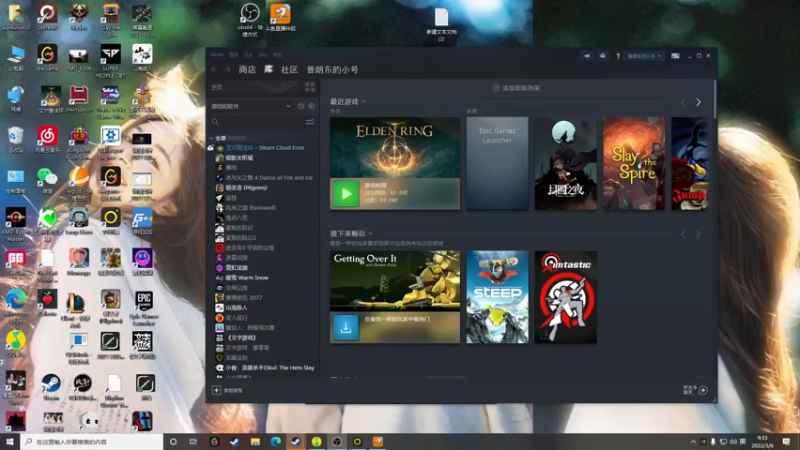Open Epic Games Launcher desktop icon
The image size is (800, 450).
coord(143,308)
